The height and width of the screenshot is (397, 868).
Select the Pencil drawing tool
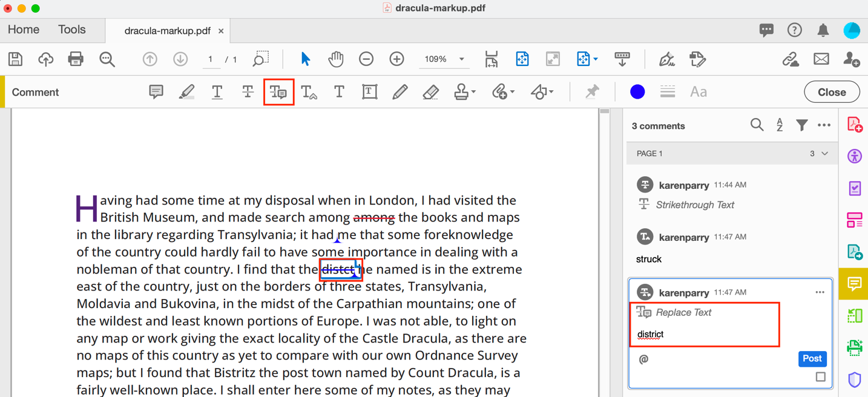coord(399,92)
